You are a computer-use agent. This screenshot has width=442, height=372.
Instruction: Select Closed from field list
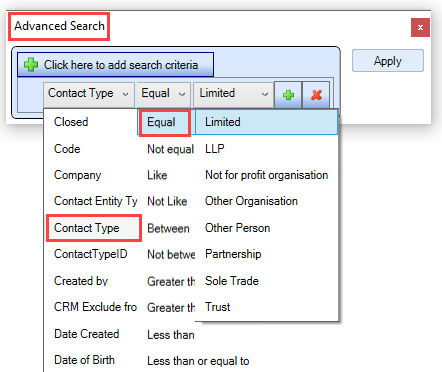pos(71,122)
